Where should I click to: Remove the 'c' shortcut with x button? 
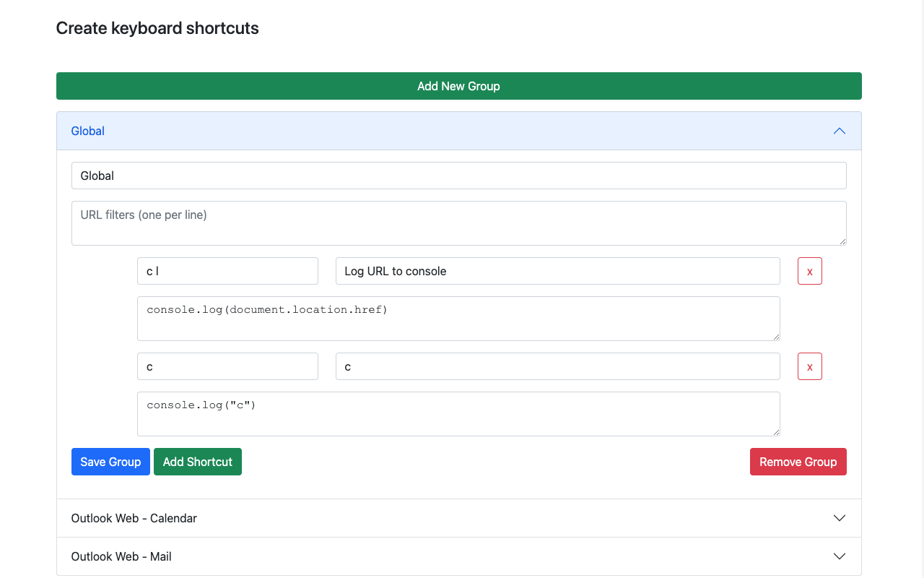(809, 366)
